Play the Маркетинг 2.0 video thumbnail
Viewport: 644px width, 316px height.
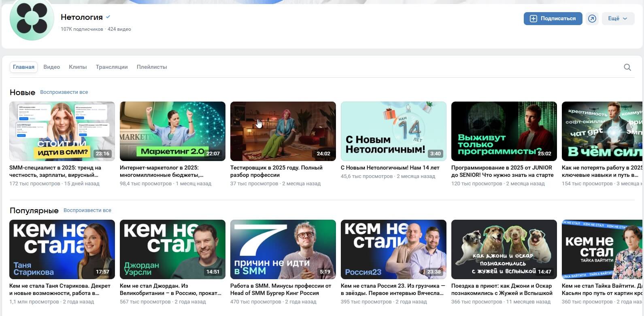[x=172, y=131]
